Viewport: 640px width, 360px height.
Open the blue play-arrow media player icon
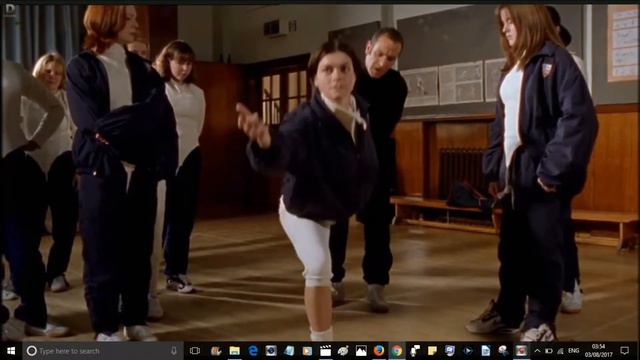(x=468, y=351)
